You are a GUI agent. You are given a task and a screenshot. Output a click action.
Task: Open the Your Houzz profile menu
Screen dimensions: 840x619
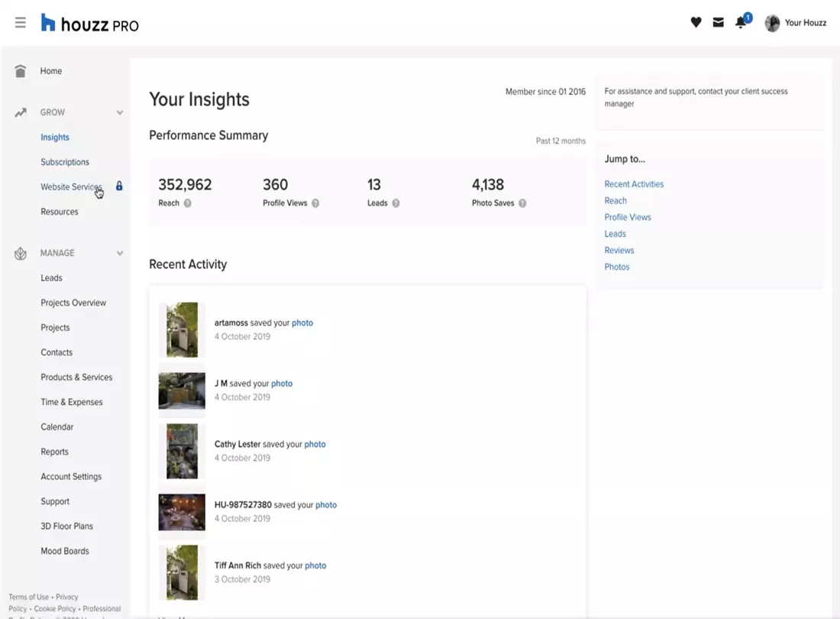(796, 23)
